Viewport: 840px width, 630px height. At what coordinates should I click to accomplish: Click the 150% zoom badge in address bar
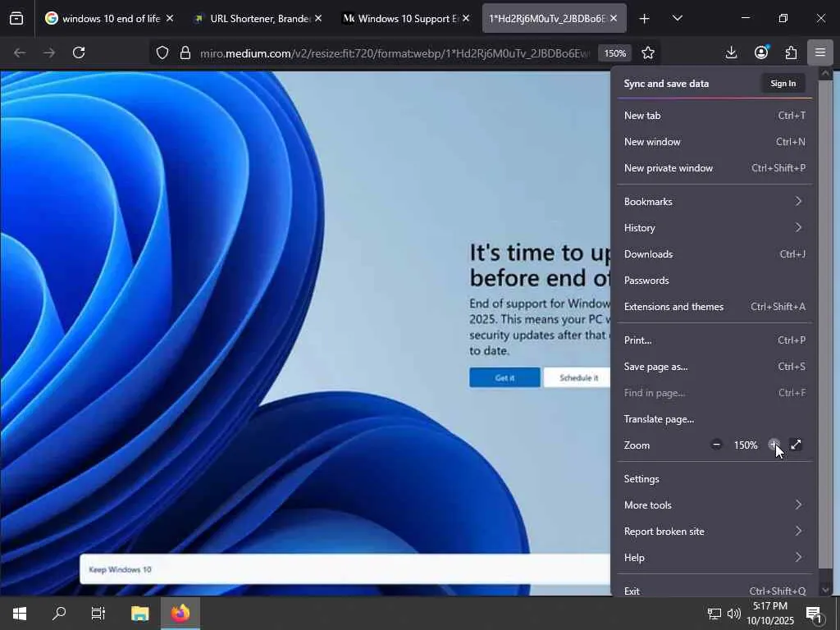coord(615,53)
